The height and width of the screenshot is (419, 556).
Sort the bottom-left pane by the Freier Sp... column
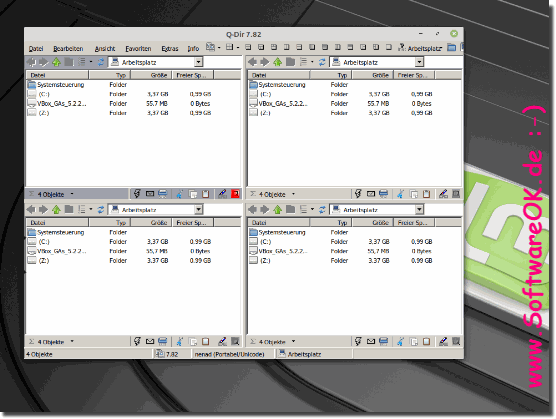[193, 223]
